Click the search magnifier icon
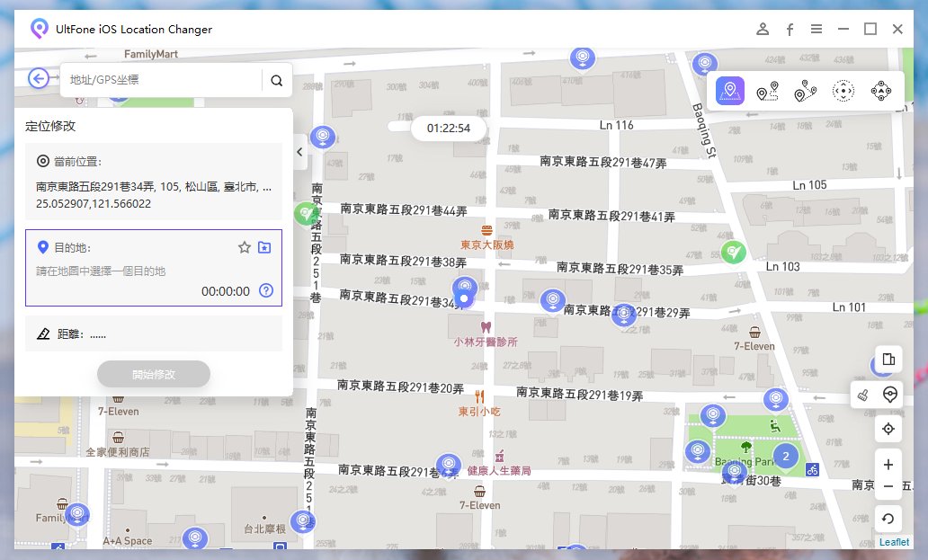This screenshot has height=560, width=928. (276, 80)
